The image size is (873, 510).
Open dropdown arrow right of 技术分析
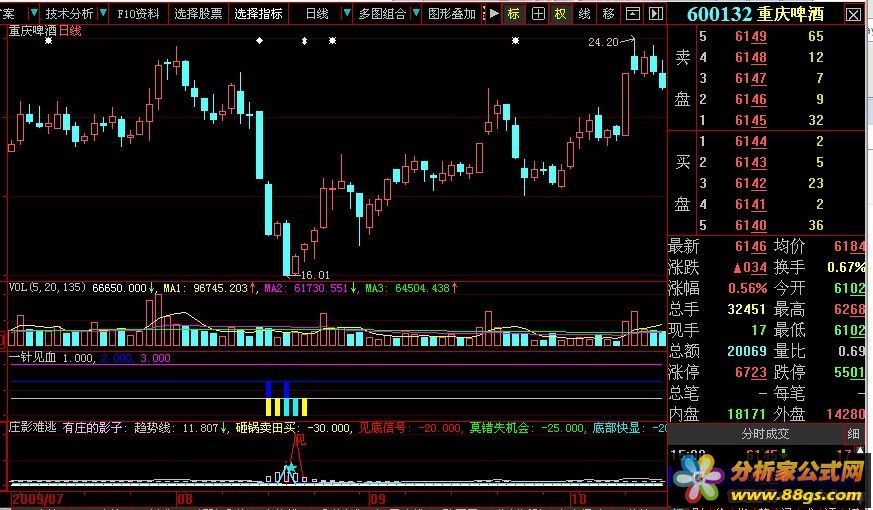click(x=103, y=13)
